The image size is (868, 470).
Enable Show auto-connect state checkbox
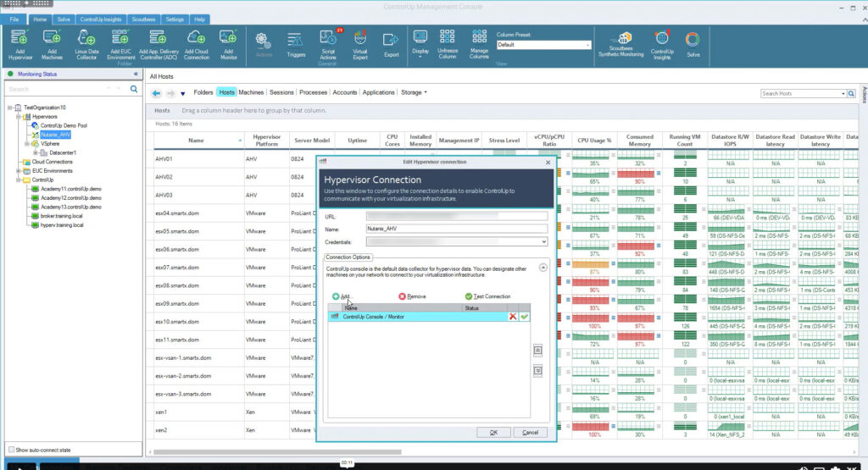(10, 449)
